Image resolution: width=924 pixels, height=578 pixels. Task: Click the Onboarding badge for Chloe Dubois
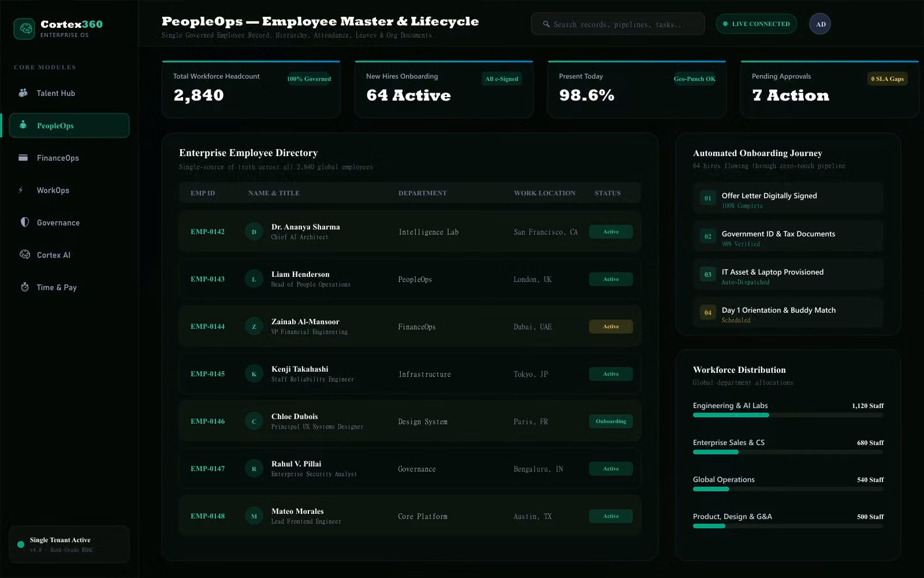point(611,421)
